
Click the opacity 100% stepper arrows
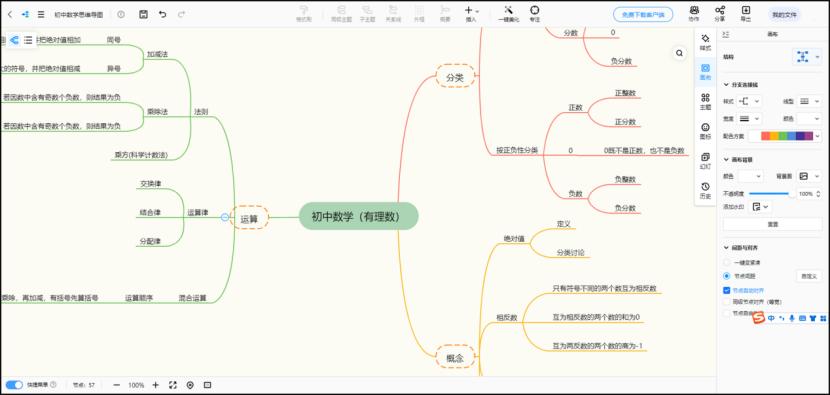[x=819, y=194]
